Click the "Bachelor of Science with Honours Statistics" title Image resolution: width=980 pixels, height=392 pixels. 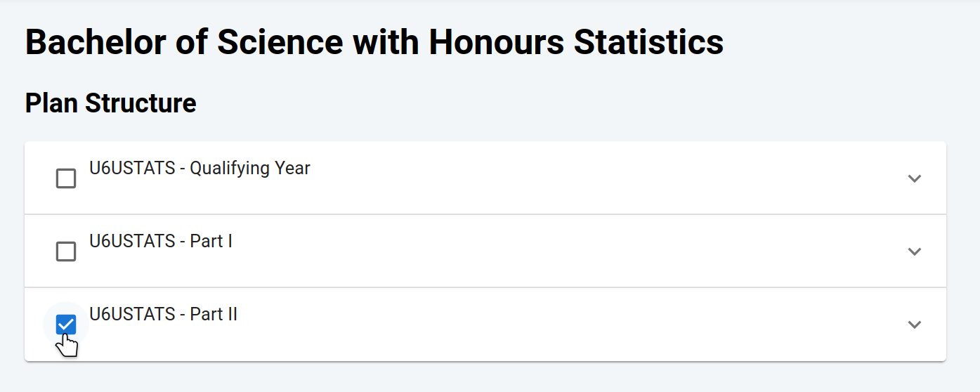[374, 42]
